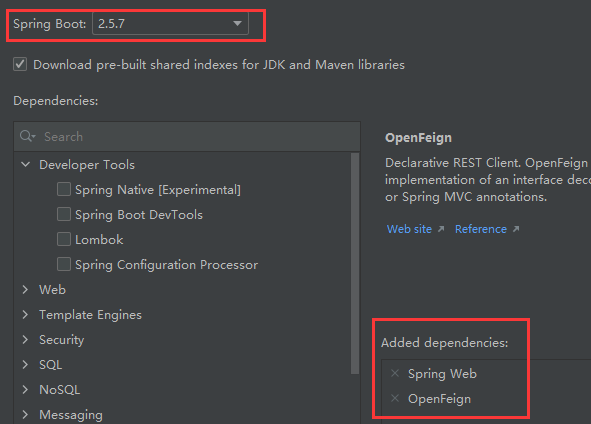Select the NoSQL category label

[60, 390]
